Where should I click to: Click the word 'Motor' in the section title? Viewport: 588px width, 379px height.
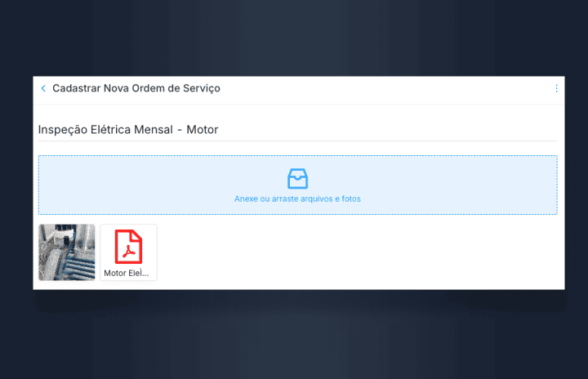(203, 130)
